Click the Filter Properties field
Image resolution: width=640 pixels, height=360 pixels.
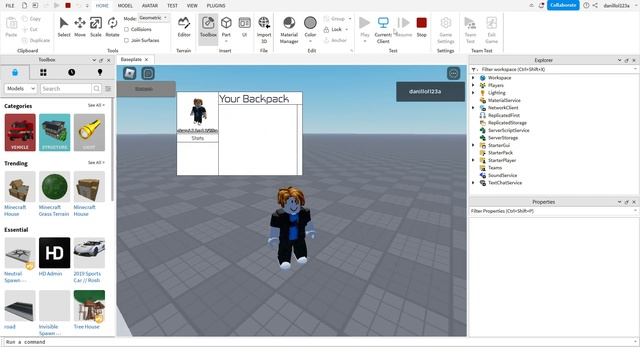(553, 211)
